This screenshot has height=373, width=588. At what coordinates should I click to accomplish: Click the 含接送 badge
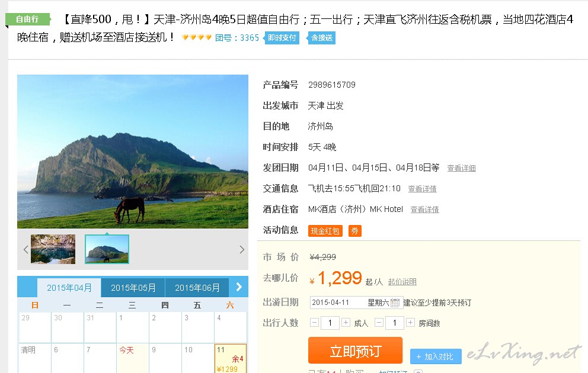[321, 38]
